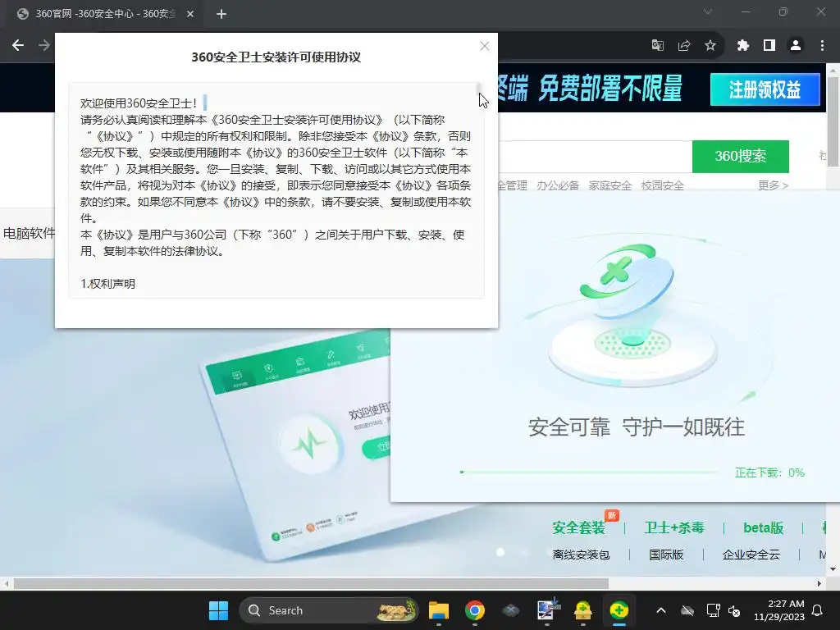Viewport: 840px width, 630px height.
Task: Click the beta版 download link
Action: pyautogui.click(x=764, y=527)
